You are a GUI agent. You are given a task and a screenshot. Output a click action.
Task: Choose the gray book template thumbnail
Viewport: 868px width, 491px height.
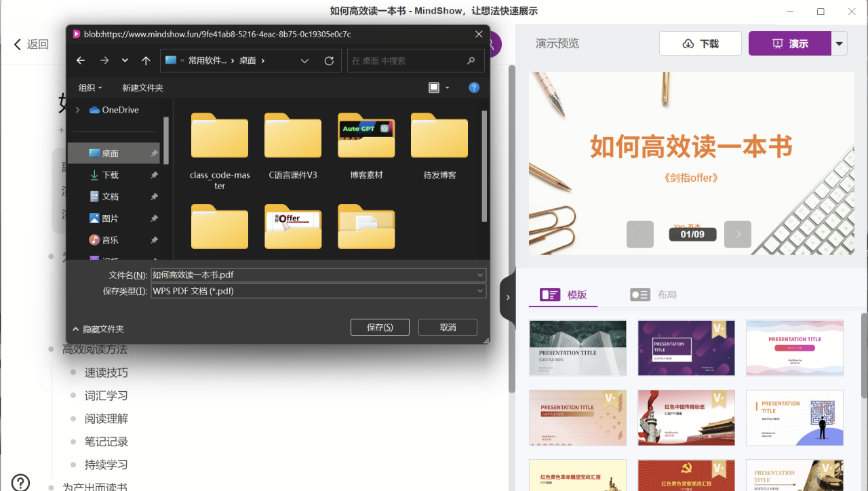(578, 348)
